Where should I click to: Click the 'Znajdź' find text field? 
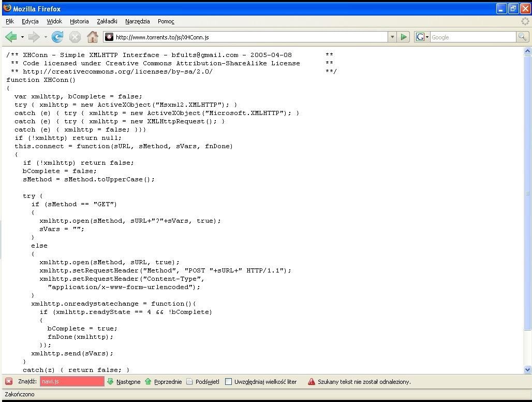pyautogui.click(x=72, y=381)
